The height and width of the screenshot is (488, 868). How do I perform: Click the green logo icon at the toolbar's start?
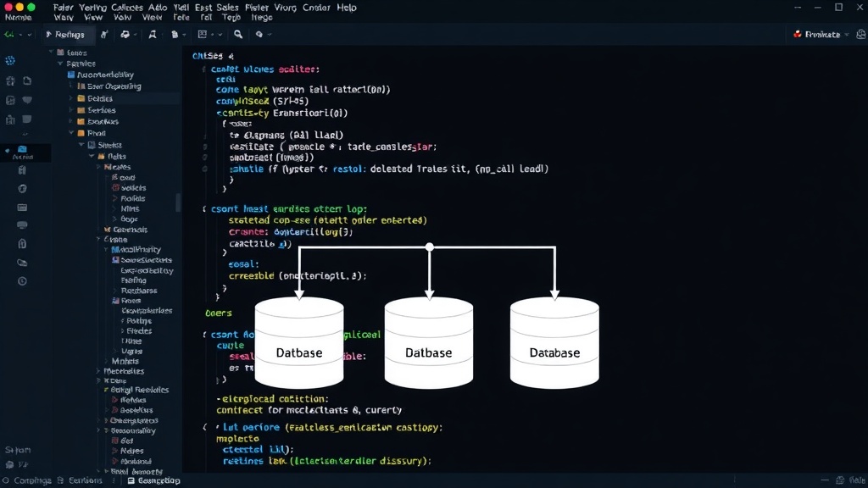[x=9, y=34]
